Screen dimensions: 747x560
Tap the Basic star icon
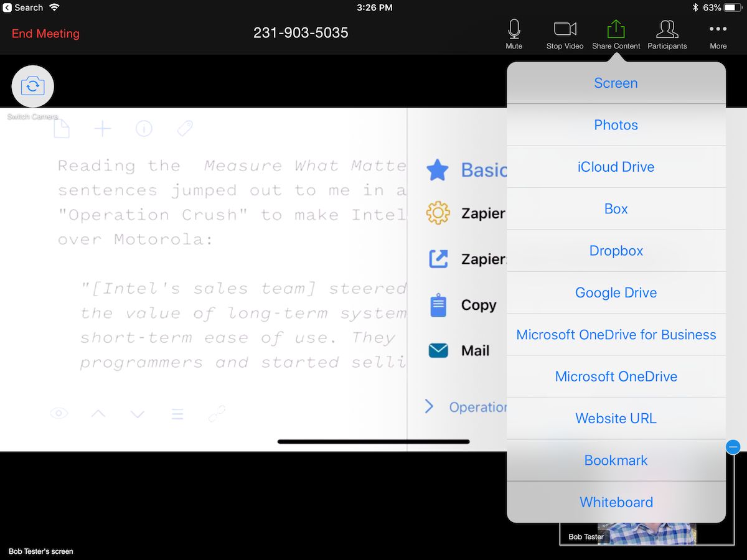(438, 170)
